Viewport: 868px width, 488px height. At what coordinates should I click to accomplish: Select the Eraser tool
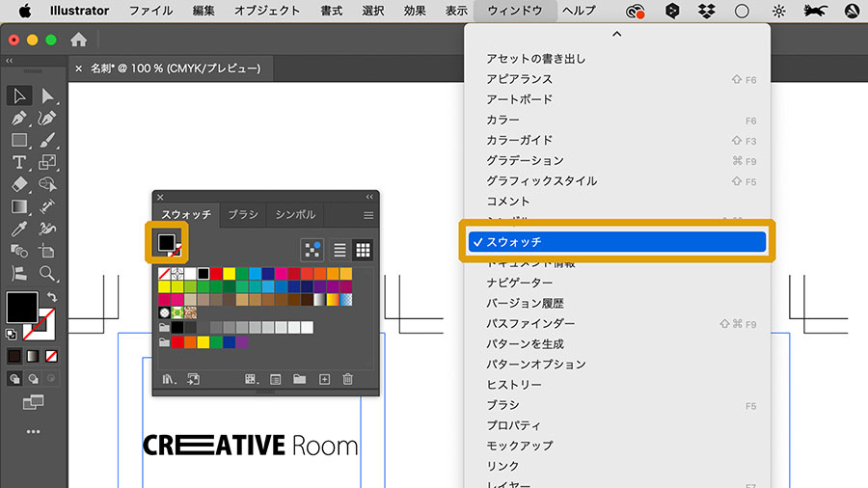coord(19,184)
